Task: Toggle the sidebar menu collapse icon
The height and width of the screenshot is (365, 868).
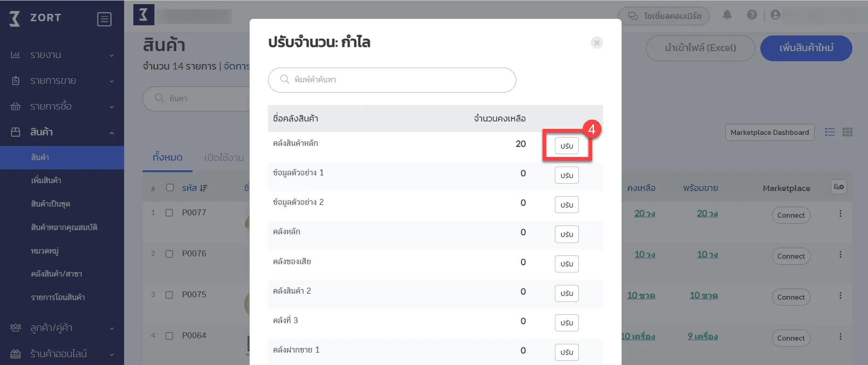Action: [x=104, y=19]
